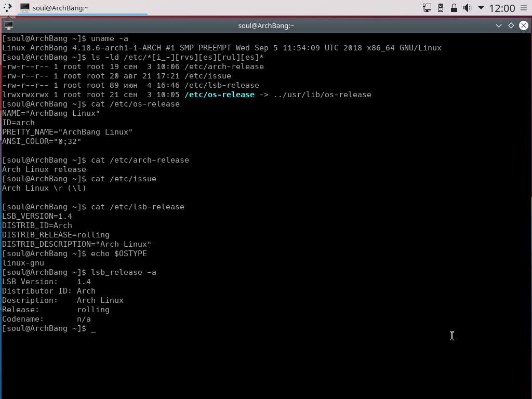Click the DISTRIB_DESCRIPTION line
Viewport: 532px width, 399px height.
(x=77, y=244)
